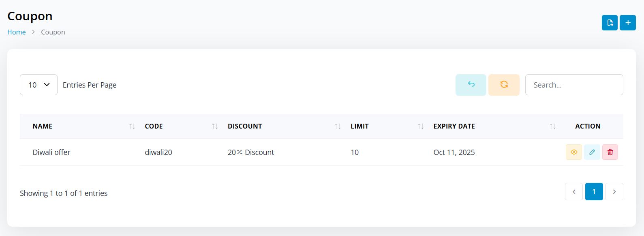View Diwali offer coupon via eye icon

[574, 152]
